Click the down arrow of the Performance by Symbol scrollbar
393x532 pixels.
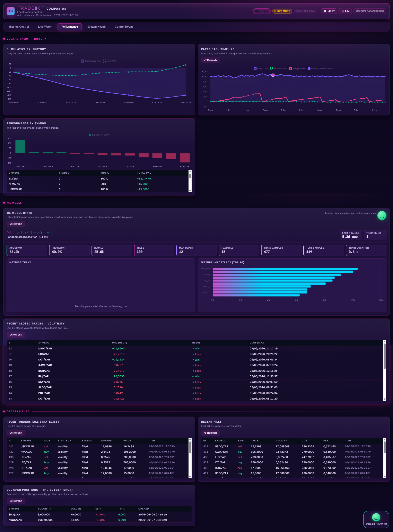coord(190,190)
